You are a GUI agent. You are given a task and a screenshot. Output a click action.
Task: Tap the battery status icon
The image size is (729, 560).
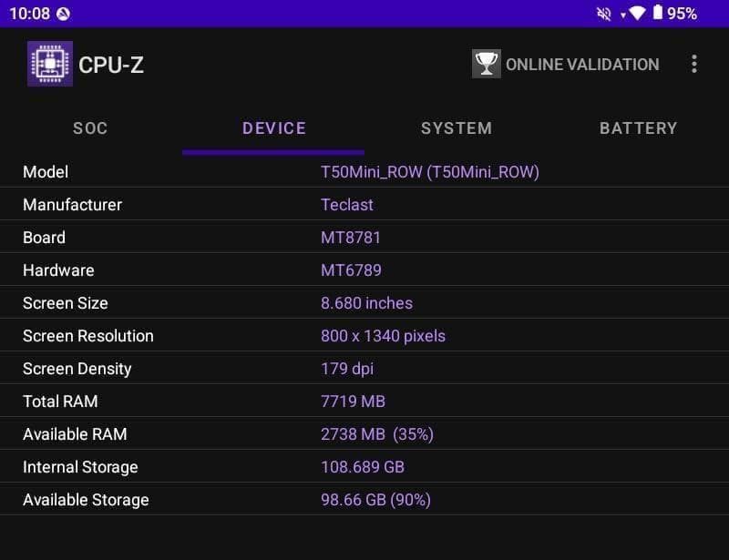point(658,14)
